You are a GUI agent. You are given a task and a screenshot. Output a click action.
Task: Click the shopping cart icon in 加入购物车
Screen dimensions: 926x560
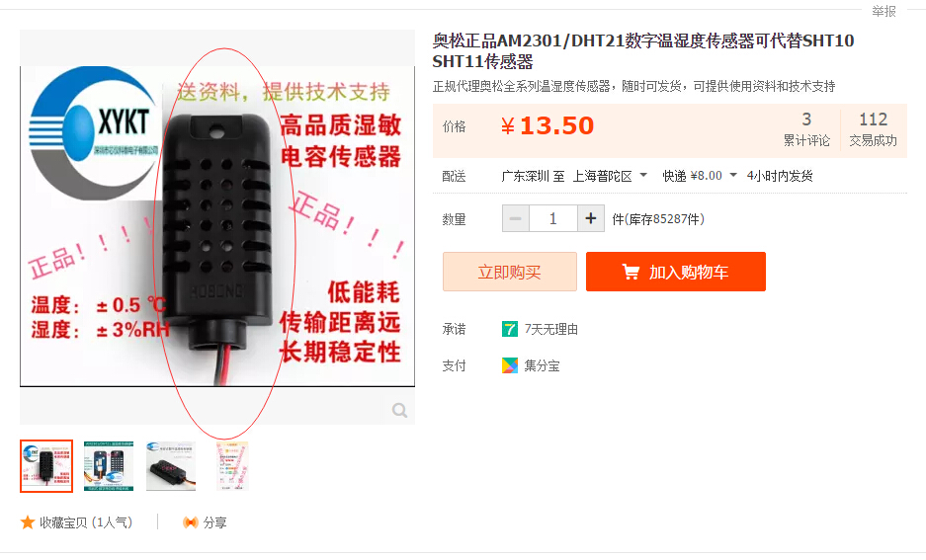pos(631,272)
